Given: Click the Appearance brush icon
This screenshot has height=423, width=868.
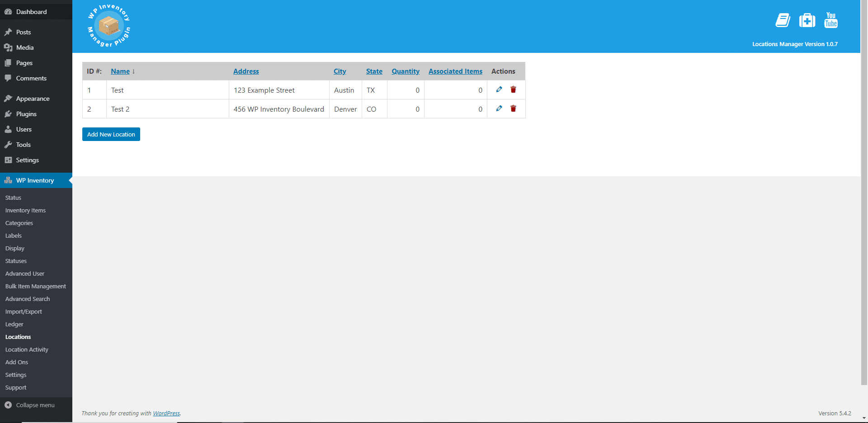Looking at the screenshot, I should 8,99.
